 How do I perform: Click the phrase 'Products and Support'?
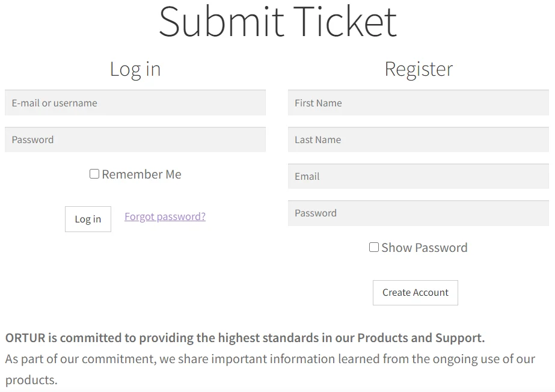(420, 338)
